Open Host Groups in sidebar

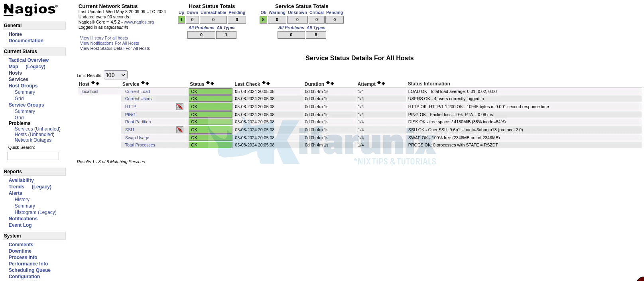point(23,86)
